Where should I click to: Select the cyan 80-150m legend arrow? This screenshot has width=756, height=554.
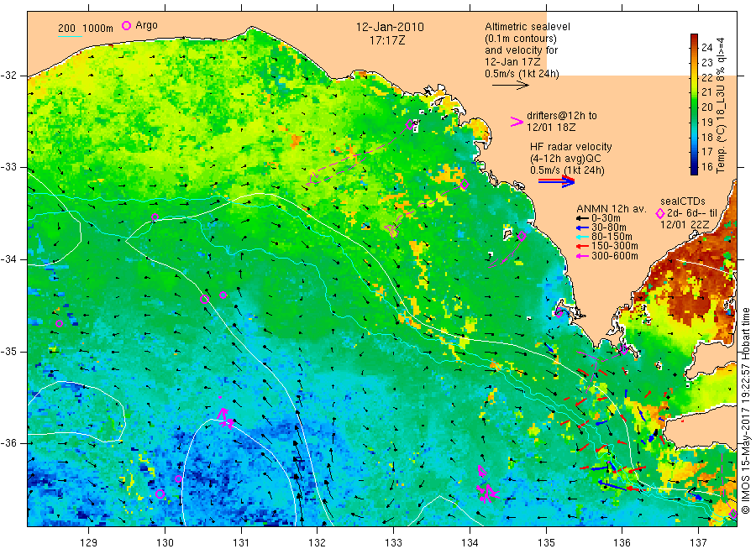tap(583, 237)
